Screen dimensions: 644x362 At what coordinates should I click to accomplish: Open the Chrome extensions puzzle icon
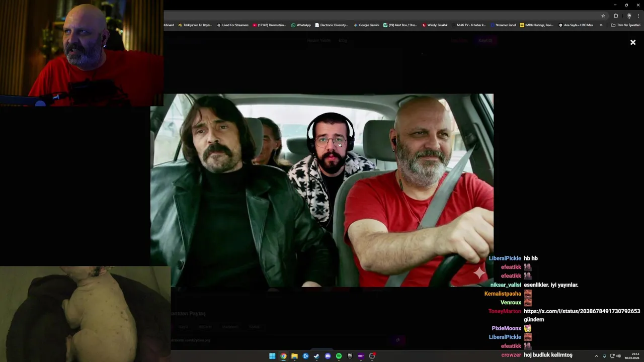coord(616,16)
